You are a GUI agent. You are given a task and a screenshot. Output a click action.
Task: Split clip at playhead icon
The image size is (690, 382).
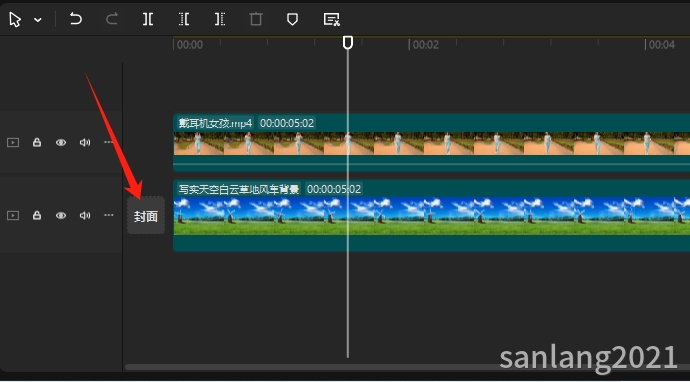[148, 19]
